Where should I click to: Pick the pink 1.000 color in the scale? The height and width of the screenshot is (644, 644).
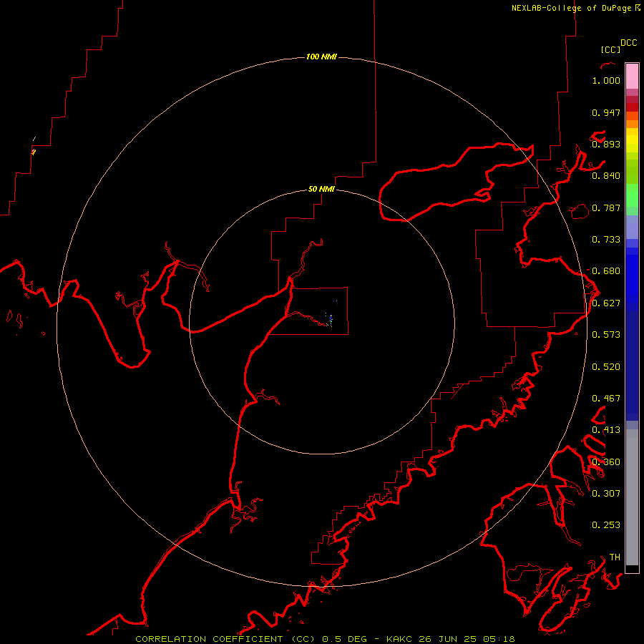click(632, 77)
